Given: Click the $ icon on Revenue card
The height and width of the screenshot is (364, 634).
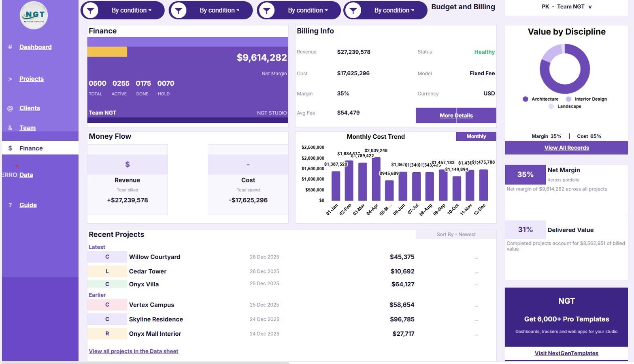Looking at the screenshot, I should (128, 164).
